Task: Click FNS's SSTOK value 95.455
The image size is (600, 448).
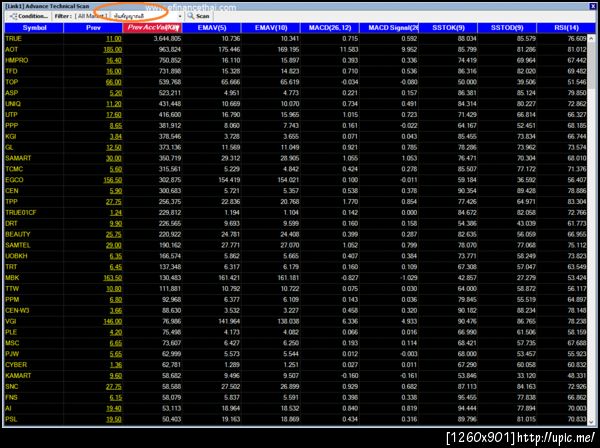Action: (x=467, y=397)
